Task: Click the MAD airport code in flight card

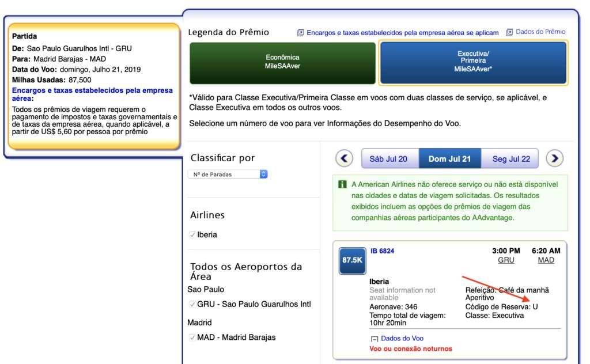Action: (x=546, y=260)
